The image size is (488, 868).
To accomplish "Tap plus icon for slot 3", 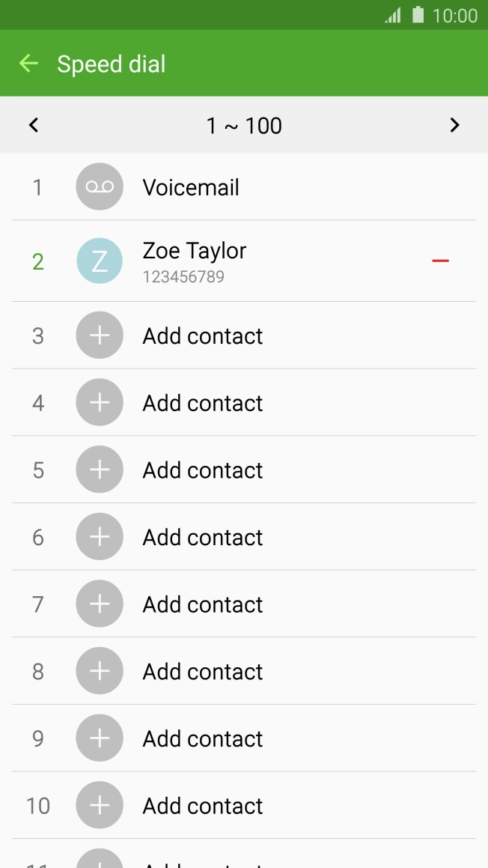I will click(x=99, y=336).
